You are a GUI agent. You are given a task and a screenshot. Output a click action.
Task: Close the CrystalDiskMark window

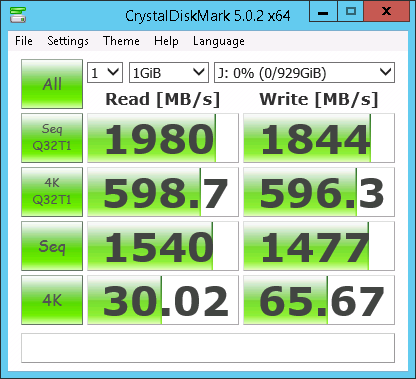(386, 12)
